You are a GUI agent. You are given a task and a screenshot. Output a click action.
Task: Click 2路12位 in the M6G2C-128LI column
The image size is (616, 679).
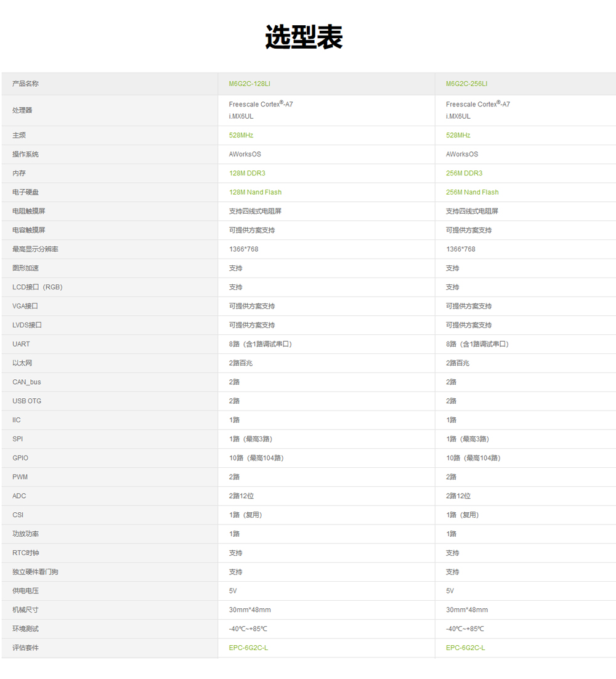[x=241, y=496]
